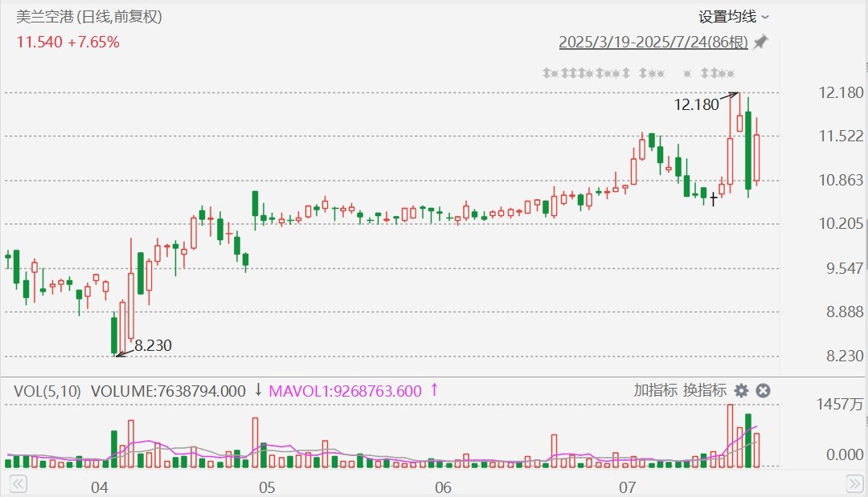
Task: Close the VOL indicator panel with the X icon
Action: pyautogui.click(x=763, y=391)
